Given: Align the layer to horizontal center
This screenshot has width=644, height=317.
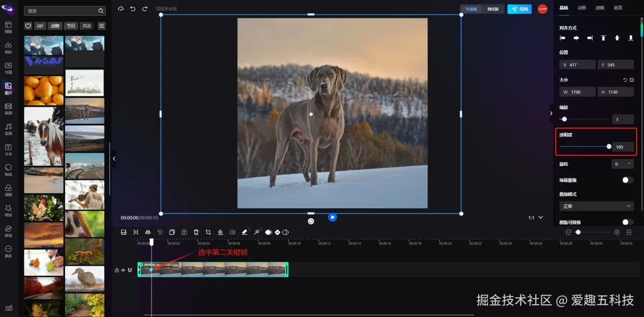Looking at the screenshot, I should tap(576, 38).
